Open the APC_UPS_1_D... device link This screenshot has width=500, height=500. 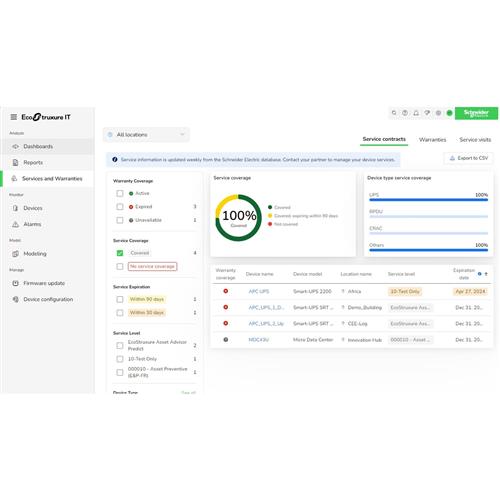click(x=266, y=307)
